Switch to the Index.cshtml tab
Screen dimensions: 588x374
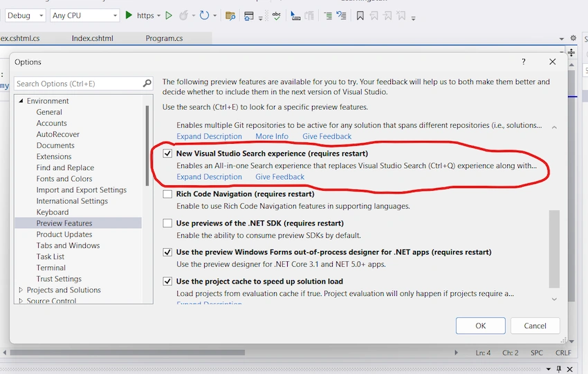(x=92, y=38)
